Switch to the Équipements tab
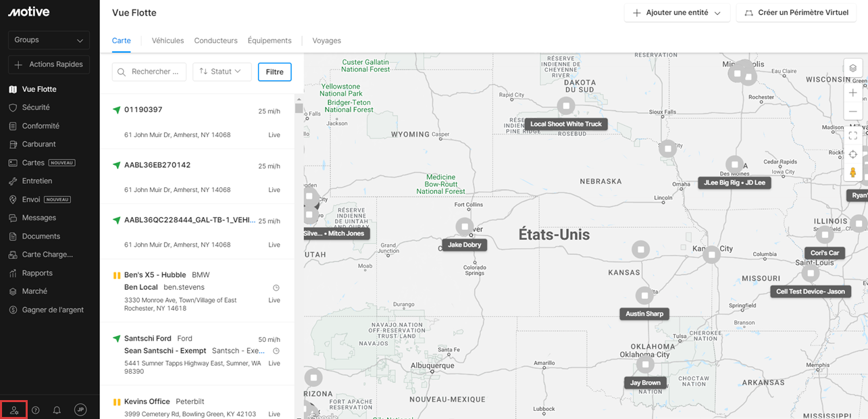 (270, 41)
